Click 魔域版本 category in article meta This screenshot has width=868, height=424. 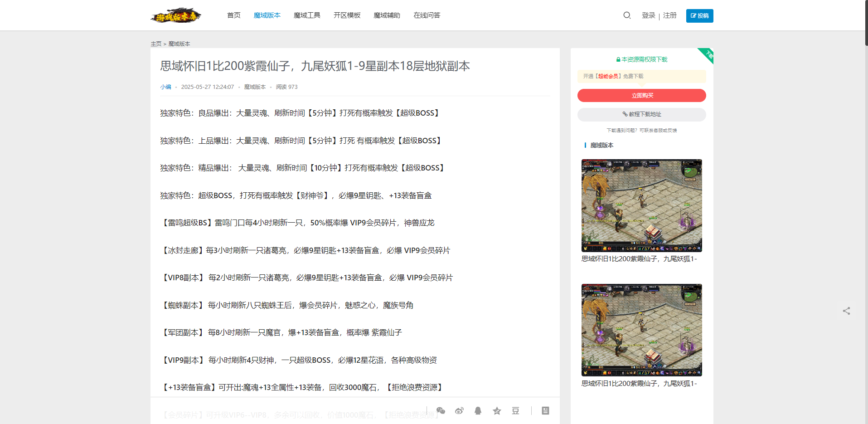click(255, 87)
